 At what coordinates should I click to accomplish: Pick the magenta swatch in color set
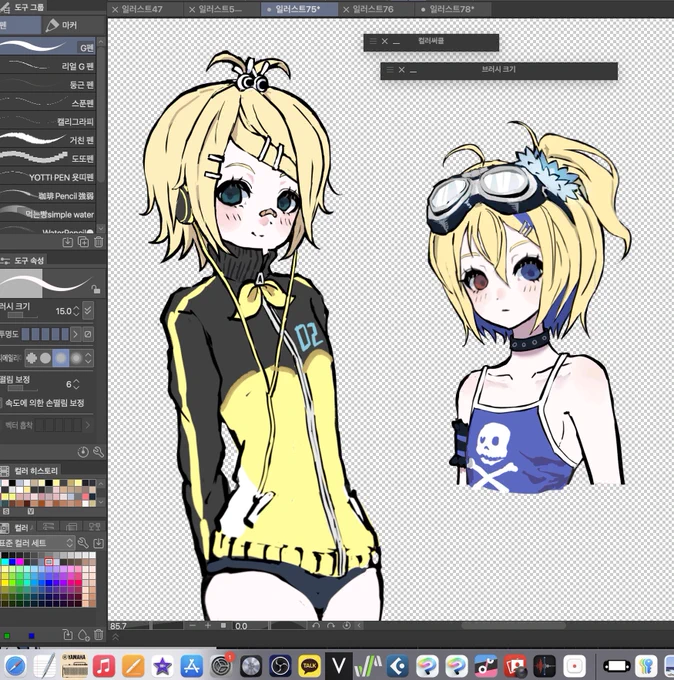point(20,562)
